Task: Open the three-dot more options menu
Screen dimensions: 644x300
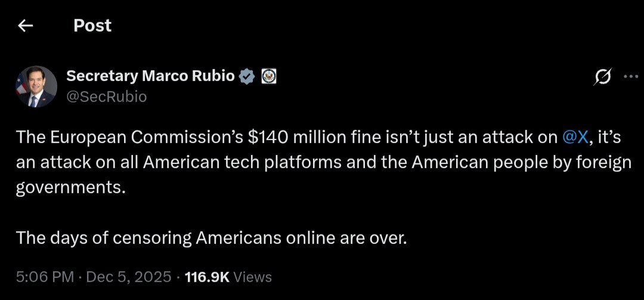Action: click(630, 76)
